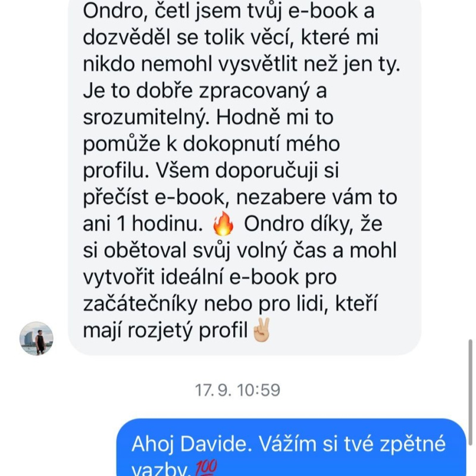Viewport: 476px width, 476px height.
Task: Click the word 'začátečníky' in gray bubble
Action: 140,303
